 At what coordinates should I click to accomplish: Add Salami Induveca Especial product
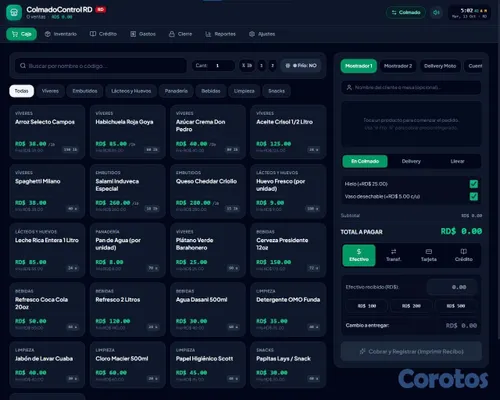128,191
